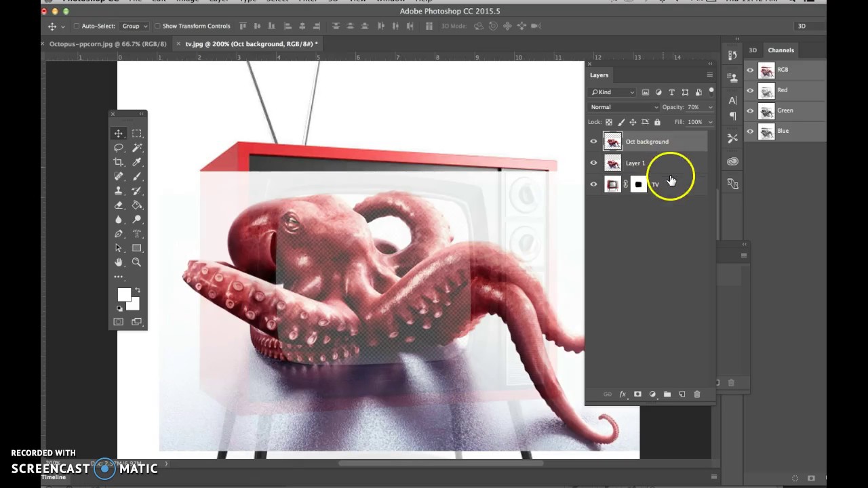Toggle Green channel visibility
The height and width of the screenshot is (488, 868).
pyautogui.click(x=750, y=110)
